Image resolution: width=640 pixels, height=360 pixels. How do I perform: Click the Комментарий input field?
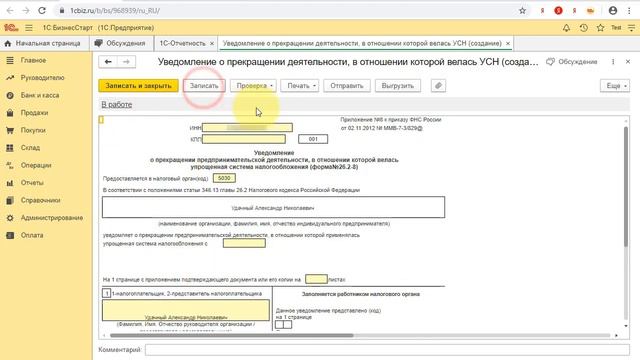click(387, 350)
